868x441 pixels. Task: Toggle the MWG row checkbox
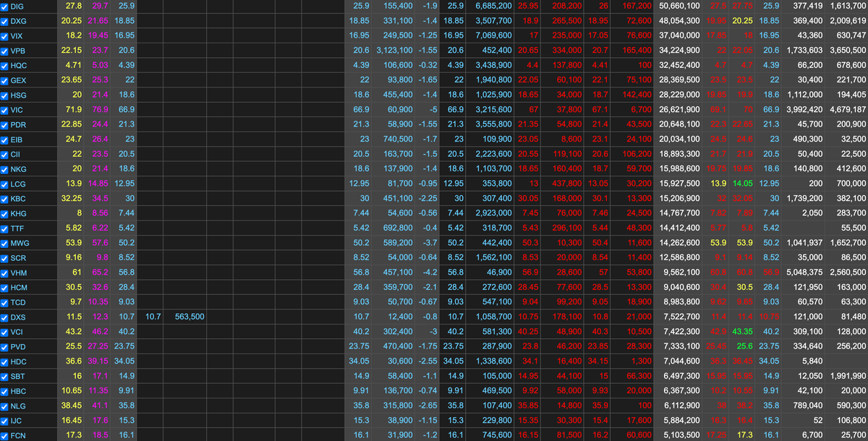[5, 243]
